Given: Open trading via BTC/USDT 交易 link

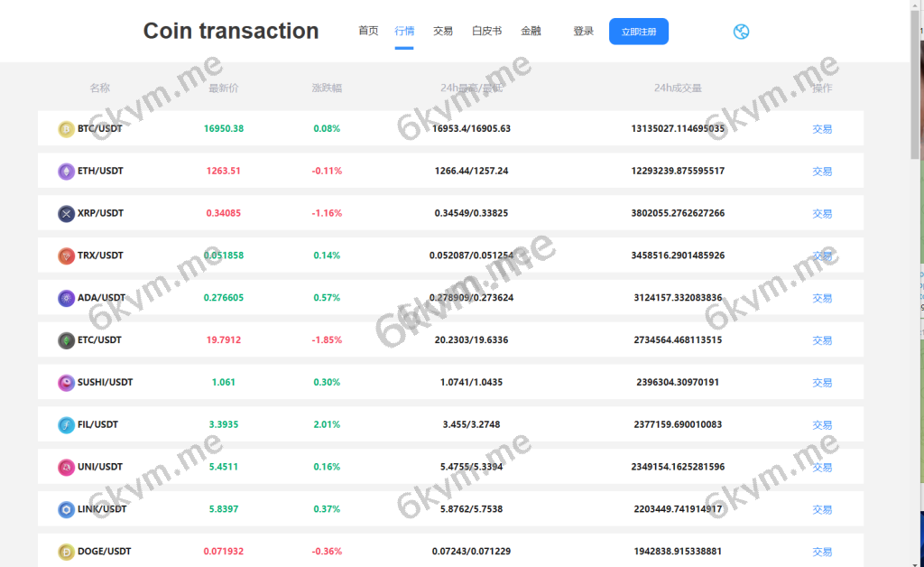Looking at the screenshot, I should [x=822, y=128].
